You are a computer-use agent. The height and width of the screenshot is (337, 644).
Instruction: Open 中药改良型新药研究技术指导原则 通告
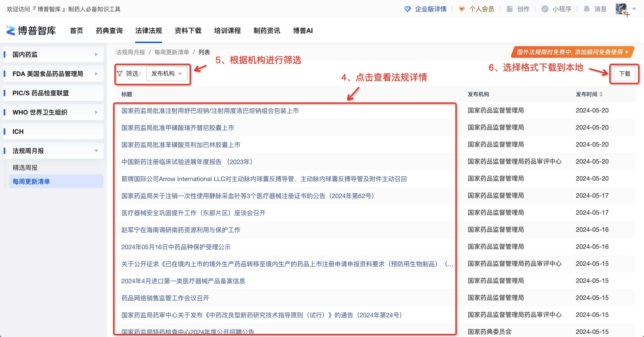pos(263,315)
